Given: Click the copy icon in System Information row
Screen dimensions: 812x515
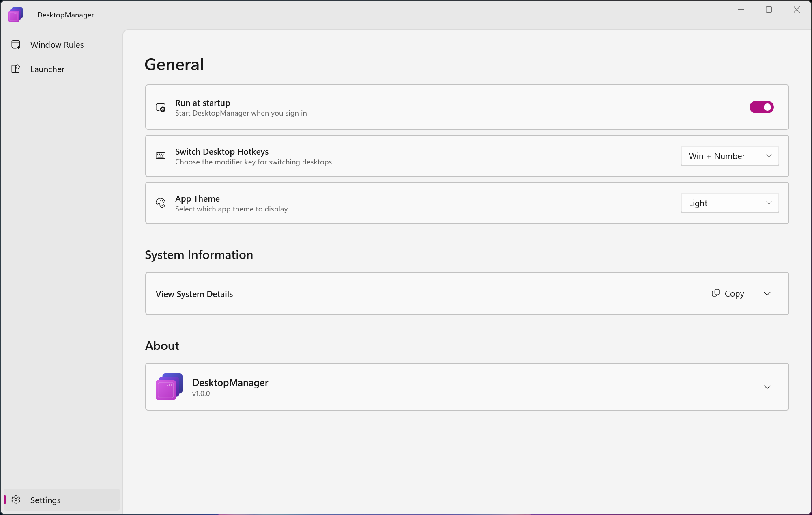Looking at the screenshot, I should [x=715, y=293].
